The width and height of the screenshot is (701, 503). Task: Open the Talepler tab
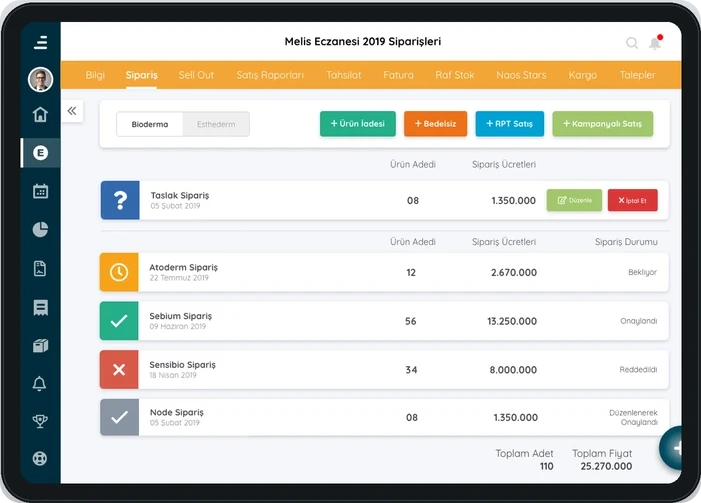pos(638,75)
